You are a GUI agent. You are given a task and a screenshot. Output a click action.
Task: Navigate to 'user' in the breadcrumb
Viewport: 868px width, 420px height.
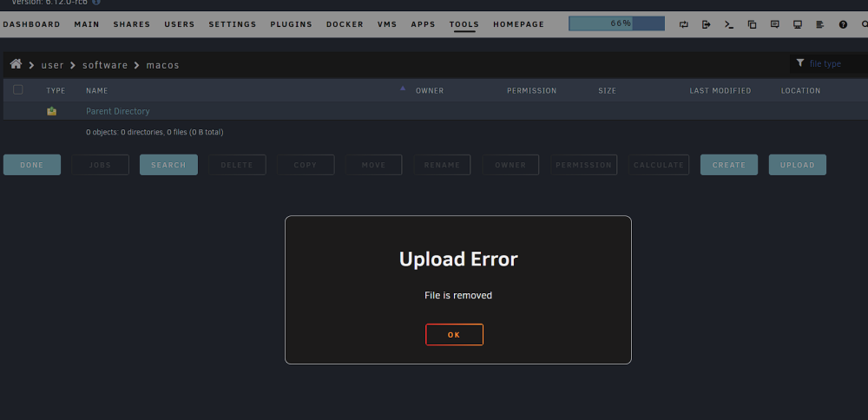click(53, 65)
